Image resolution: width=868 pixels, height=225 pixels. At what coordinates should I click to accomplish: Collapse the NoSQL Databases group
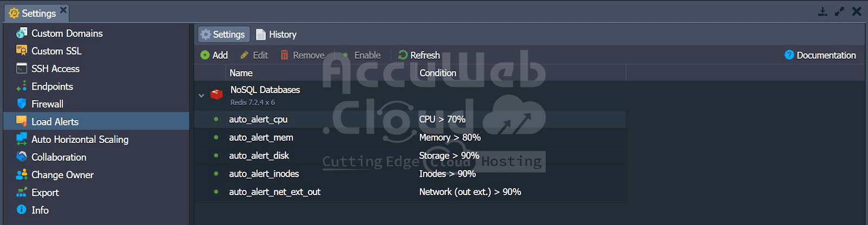[201, 96]
